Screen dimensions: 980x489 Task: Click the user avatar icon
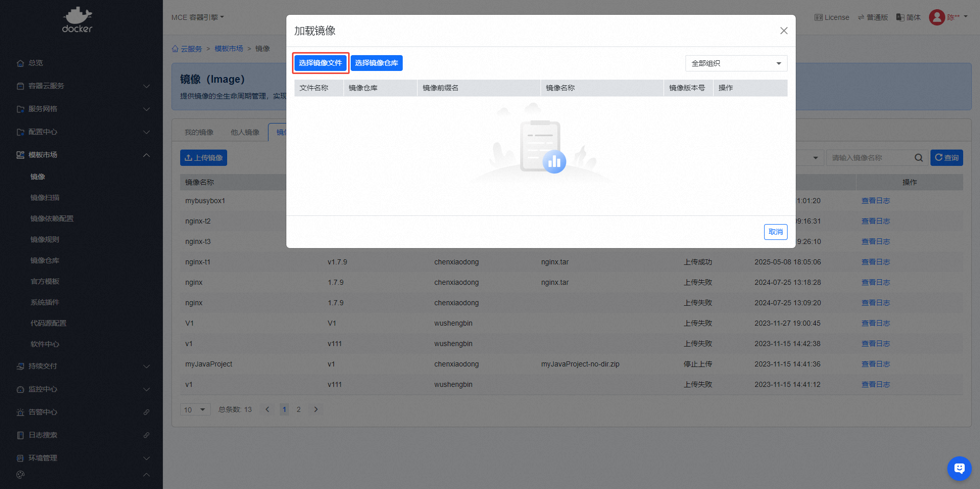937,17
